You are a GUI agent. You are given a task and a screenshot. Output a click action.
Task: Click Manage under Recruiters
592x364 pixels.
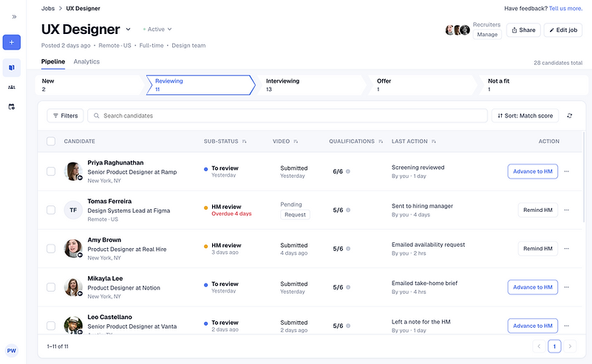click(x=487, y=34)
